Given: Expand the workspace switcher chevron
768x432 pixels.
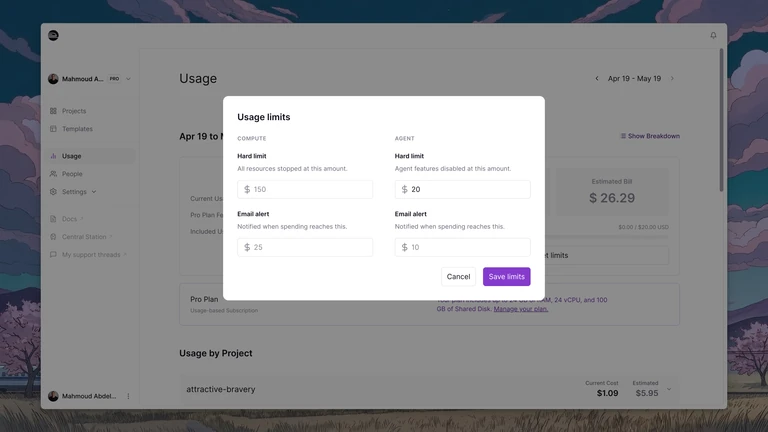Looking at the screenshot, I should pos(128,79).
